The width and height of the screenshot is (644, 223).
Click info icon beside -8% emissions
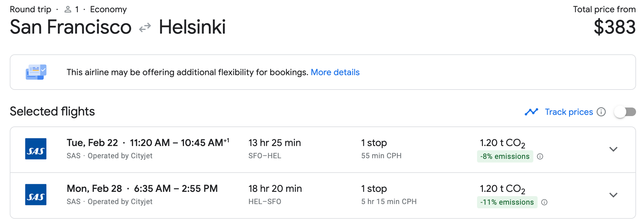click(540, 156)
